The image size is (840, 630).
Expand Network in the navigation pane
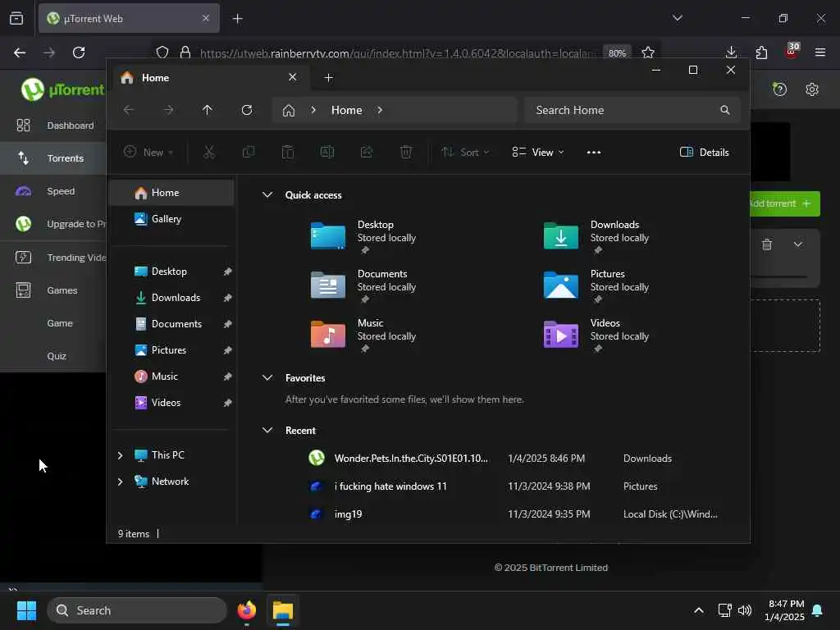pos(120,482)
